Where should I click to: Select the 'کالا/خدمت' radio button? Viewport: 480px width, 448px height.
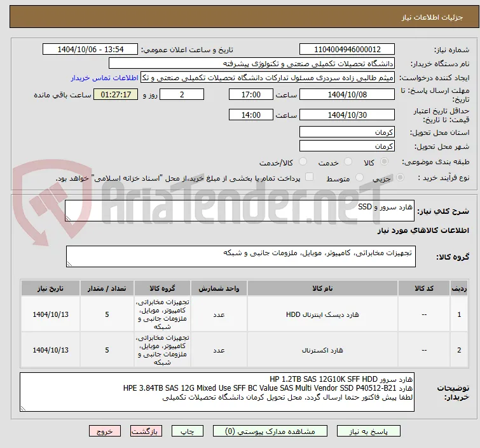(x=303, y=162)
